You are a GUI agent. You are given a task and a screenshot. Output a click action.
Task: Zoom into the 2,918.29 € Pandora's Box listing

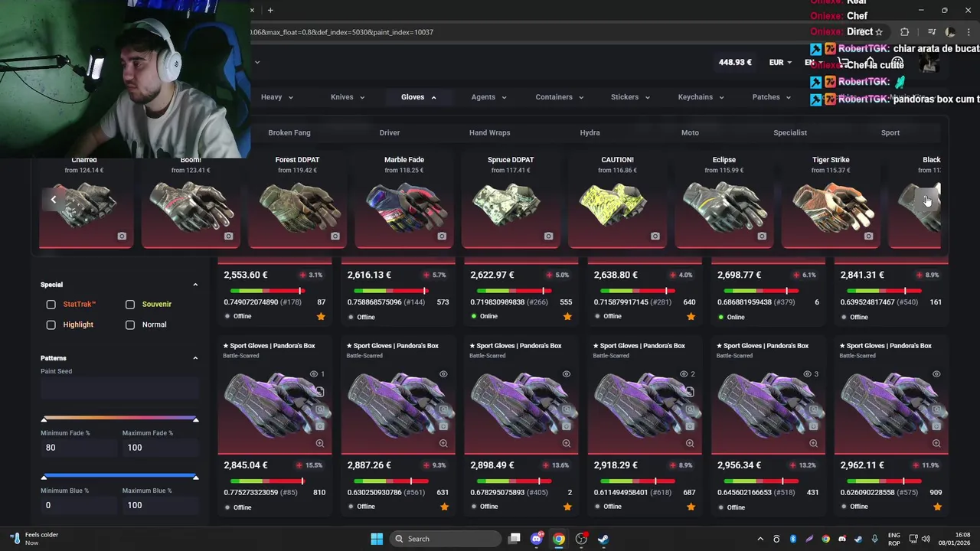pyautogui.click(x=690, y=443)
